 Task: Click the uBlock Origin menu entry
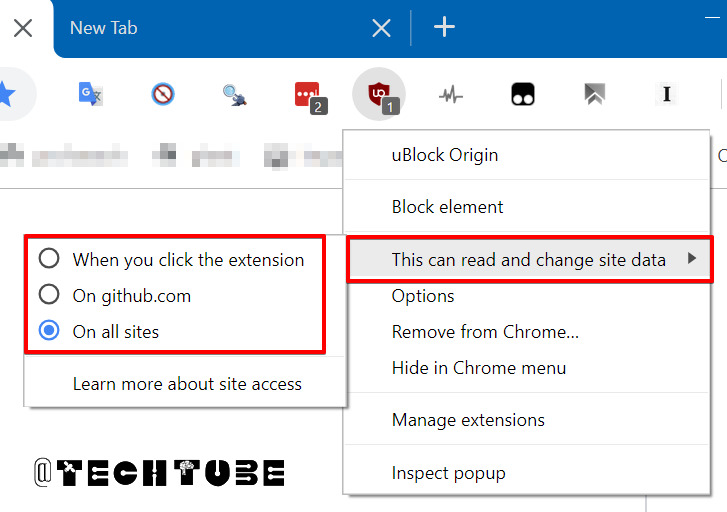pos(444,155)
